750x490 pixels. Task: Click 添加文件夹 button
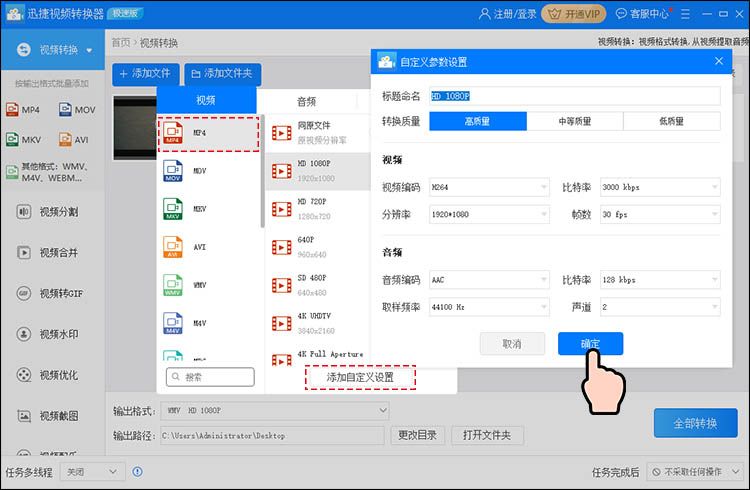click(222, 74)
